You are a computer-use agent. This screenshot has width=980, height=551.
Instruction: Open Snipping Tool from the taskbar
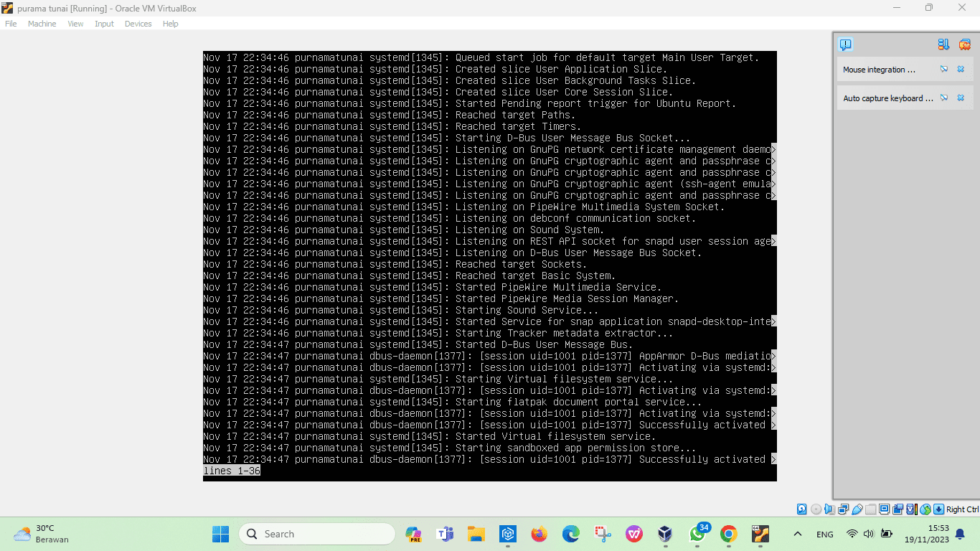pos(602,534)
